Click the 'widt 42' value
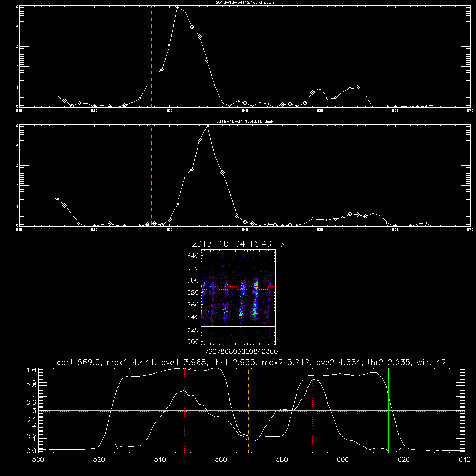This screenshot has width=476, height=476. (x=431, y=362)
